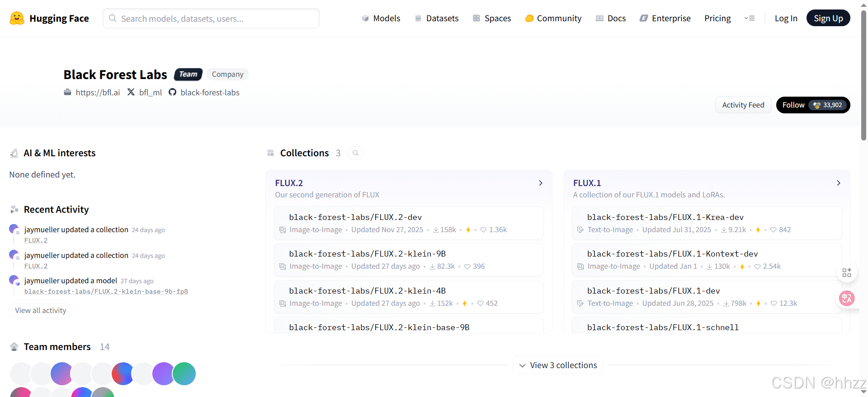Open black-forest-labs/FLUX.1-Kontext-dev model
Image resolution: width=868 pixels, height=397 pixels.
click(x=673, y=254)
